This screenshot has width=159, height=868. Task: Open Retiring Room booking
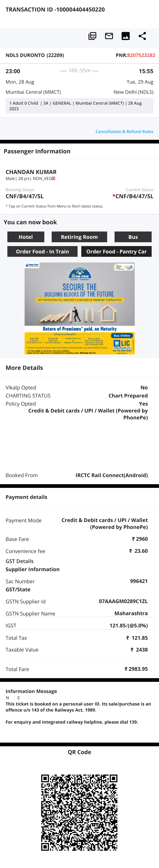click(79, 237)
